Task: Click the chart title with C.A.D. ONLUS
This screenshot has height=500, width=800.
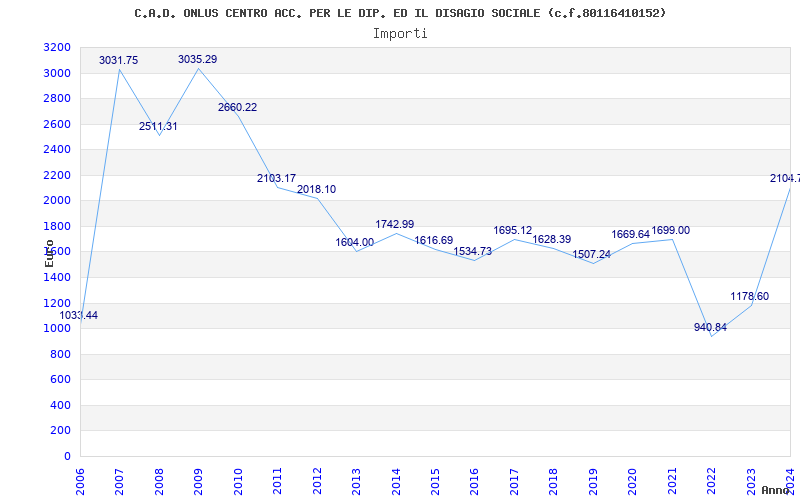Action: tap(400, 13)
